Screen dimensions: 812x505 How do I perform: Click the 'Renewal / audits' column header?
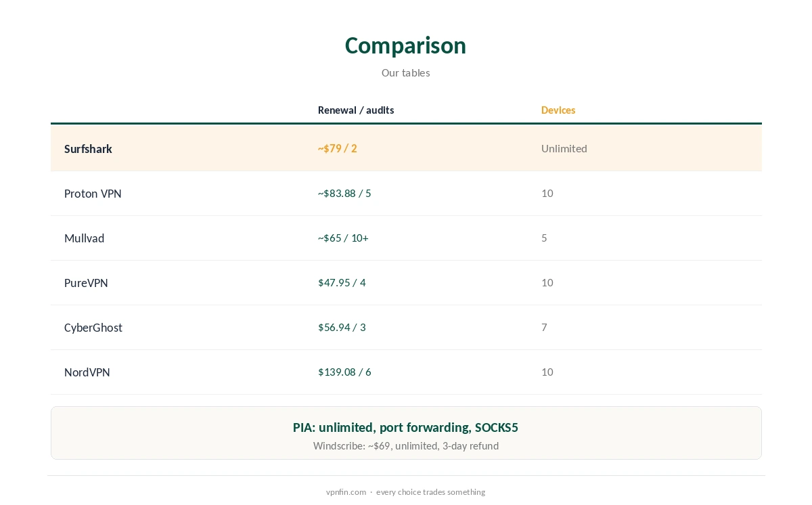[x=356, y=110]
